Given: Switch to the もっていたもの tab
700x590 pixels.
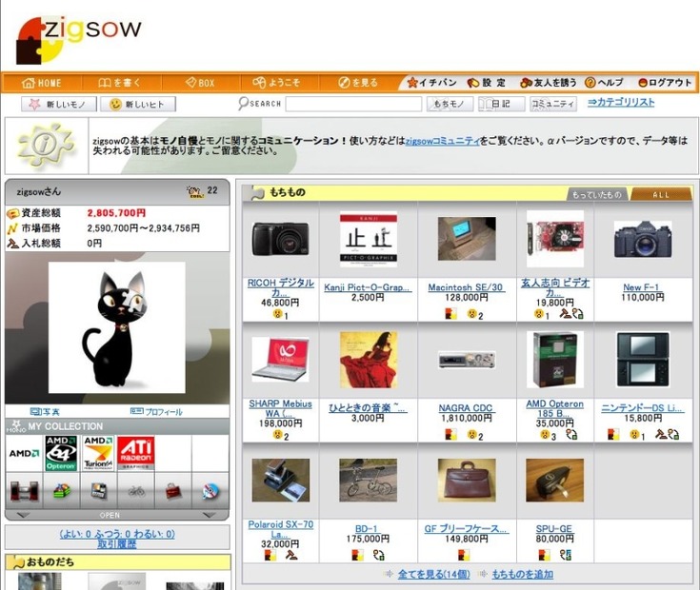Looking at the screenshot, I should coord(597,194).
